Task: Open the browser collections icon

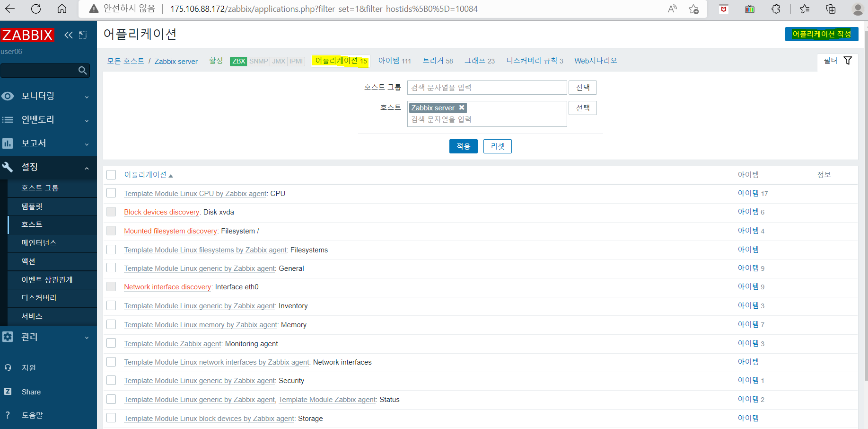Action: click(x=831, y=9)
